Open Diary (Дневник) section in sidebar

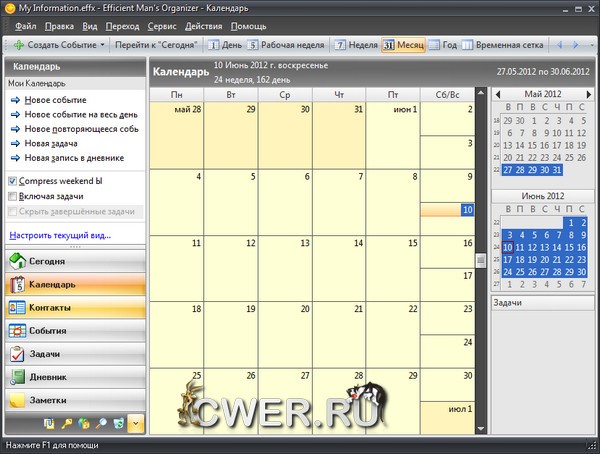(x=75, y=377)
